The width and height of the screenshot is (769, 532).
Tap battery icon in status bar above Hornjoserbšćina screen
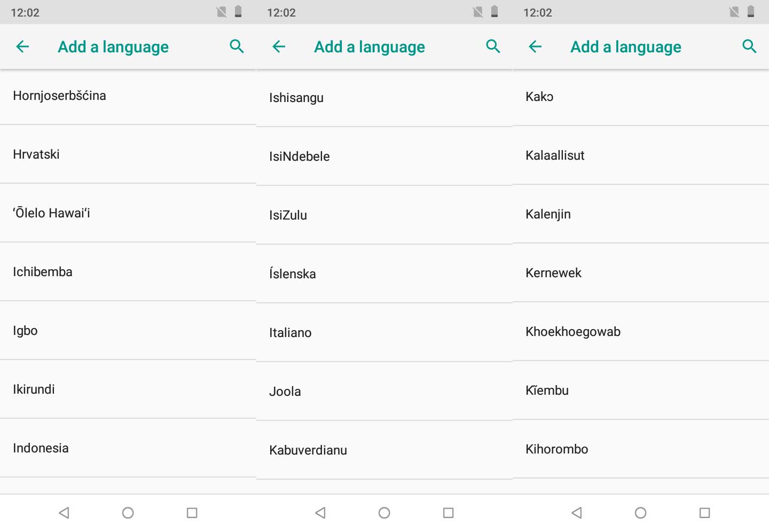click(238, 12)
